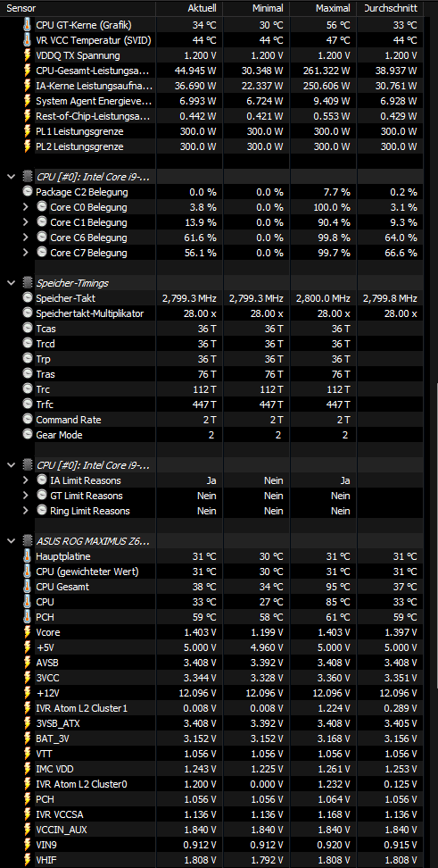438x868 pixels.
Task: Collapse the Speicher-Timings group
Action: point(11,283)
